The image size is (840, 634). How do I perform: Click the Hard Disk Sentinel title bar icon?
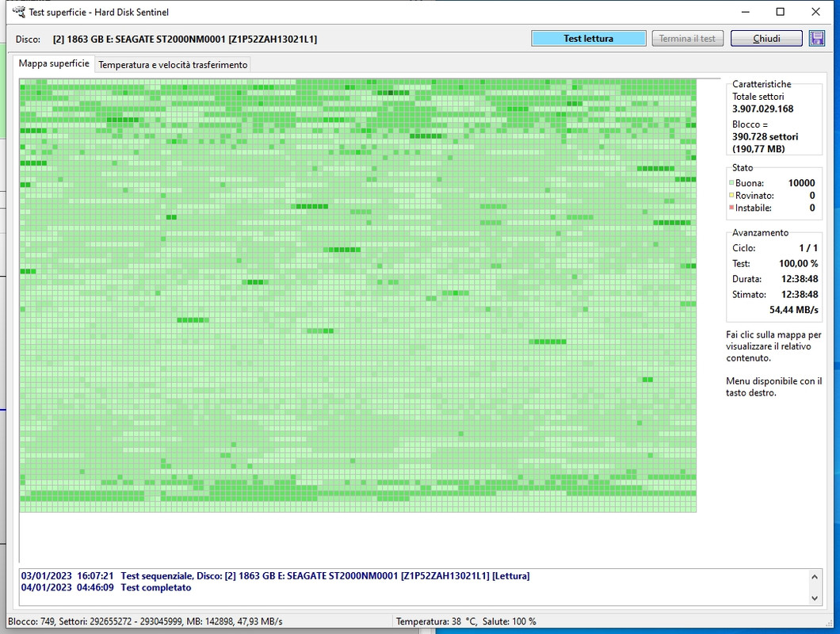[18, 12]
